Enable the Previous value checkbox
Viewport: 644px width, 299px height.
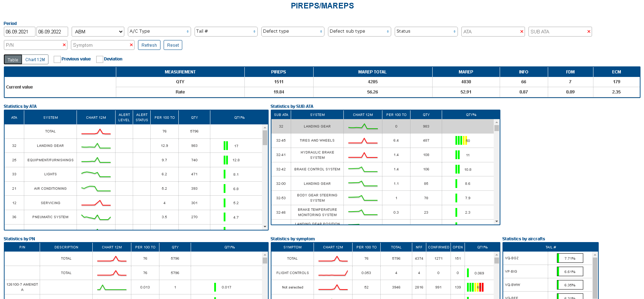(57, 59)
